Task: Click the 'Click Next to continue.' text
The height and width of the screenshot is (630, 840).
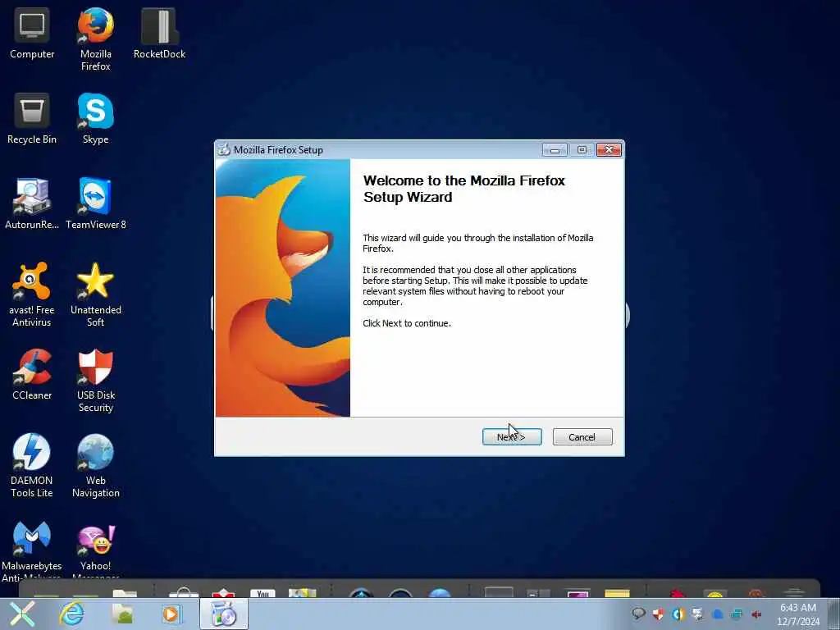Action: click(407, 323)
